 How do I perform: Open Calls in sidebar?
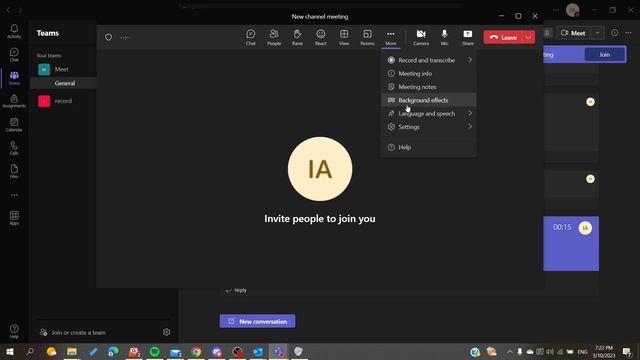click(x=14, y=148)
